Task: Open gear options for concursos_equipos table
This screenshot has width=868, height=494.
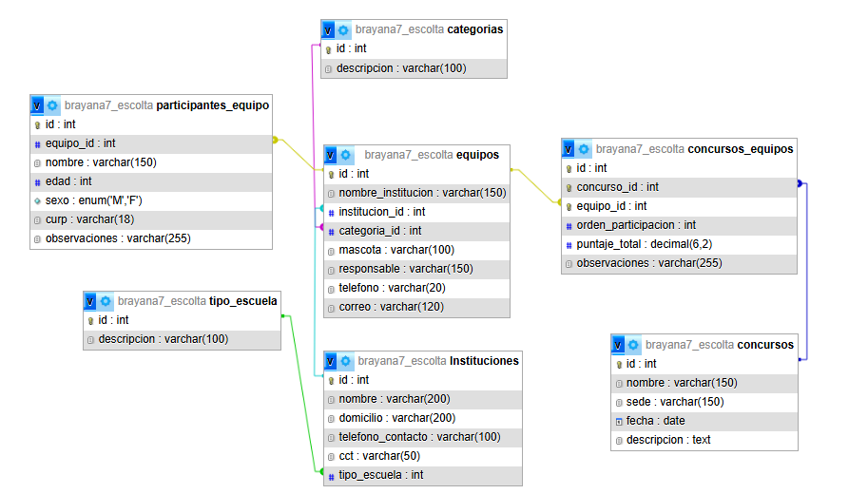Action: pos(585,149)
